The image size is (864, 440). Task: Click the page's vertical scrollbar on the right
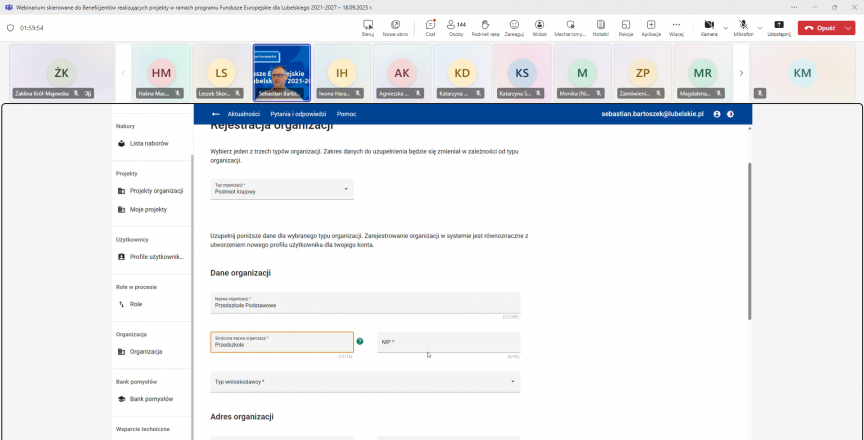tap(749, 241)
